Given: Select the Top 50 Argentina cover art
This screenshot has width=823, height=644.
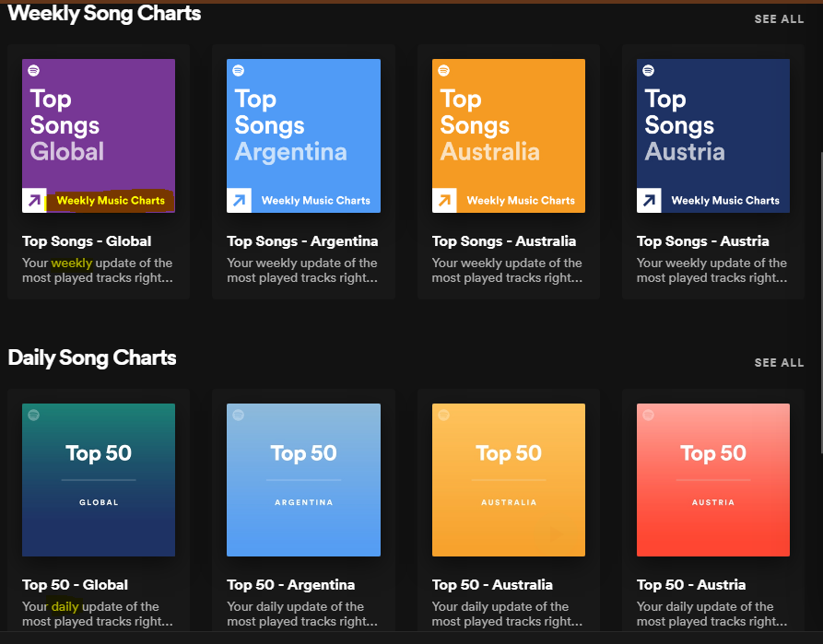Looking at the screenshot, I should (303, 480).
